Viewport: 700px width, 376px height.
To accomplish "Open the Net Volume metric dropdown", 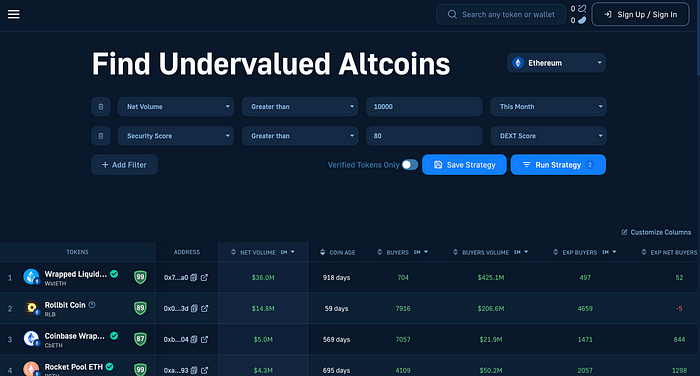I will 175,107.
